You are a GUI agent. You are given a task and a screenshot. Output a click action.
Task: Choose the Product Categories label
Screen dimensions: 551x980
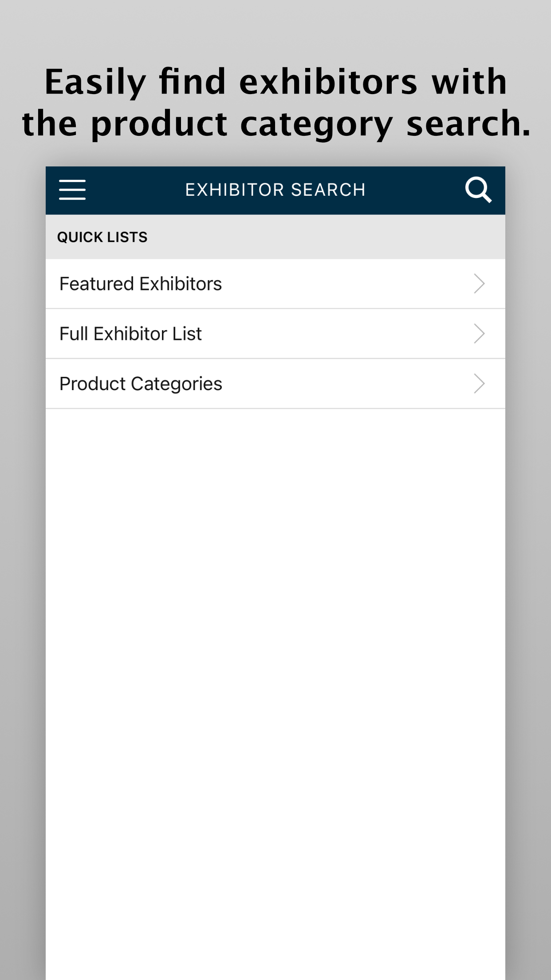tap(141, 384)
